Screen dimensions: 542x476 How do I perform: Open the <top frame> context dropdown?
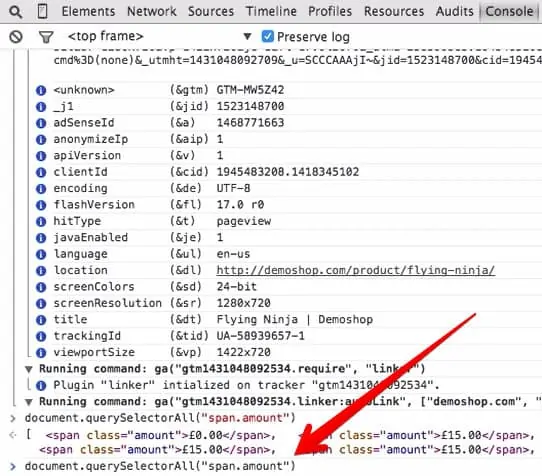[x=159, y=36]
